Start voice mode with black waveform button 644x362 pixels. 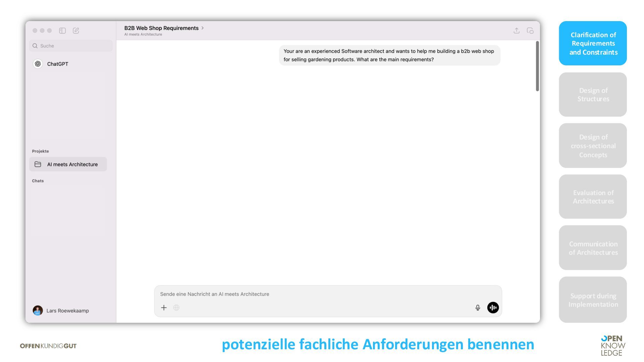coord(493,307)
